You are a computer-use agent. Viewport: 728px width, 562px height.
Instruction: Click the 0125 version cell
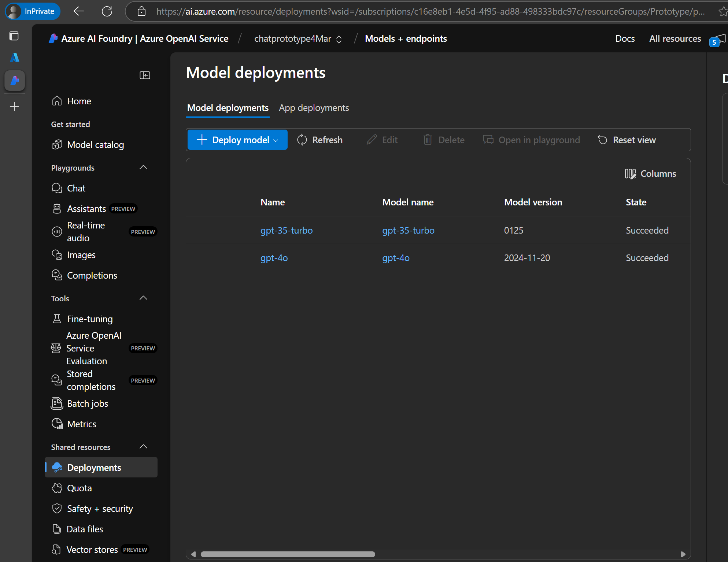click(514, 230)
